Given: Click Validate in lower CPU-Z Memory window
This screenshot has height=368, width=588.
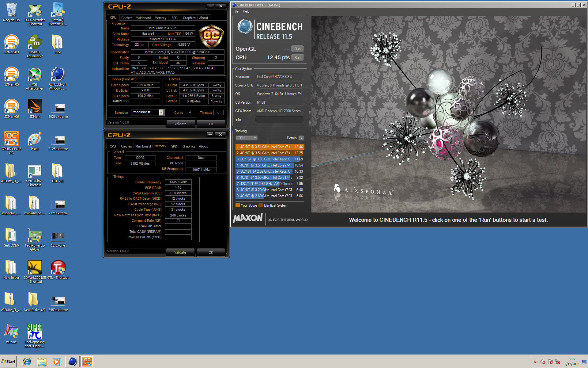Looking at the screenshot, I should tap(180, 252).
